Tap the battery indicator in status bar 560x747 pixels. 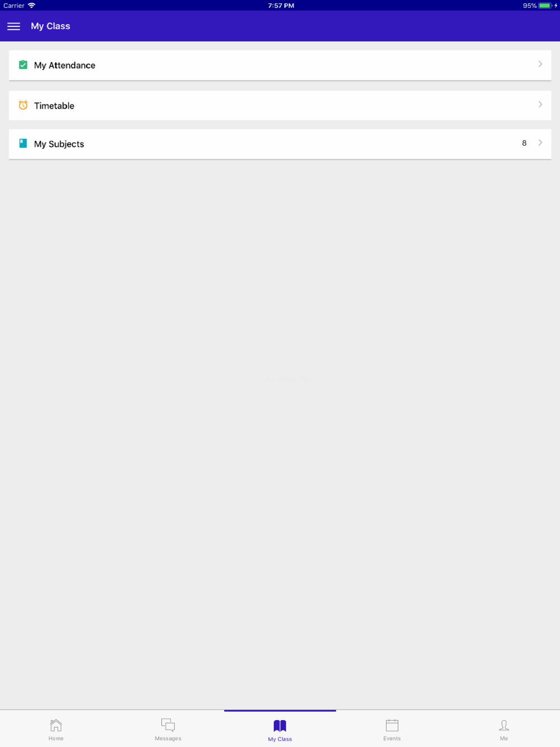(x=545, y=6)
